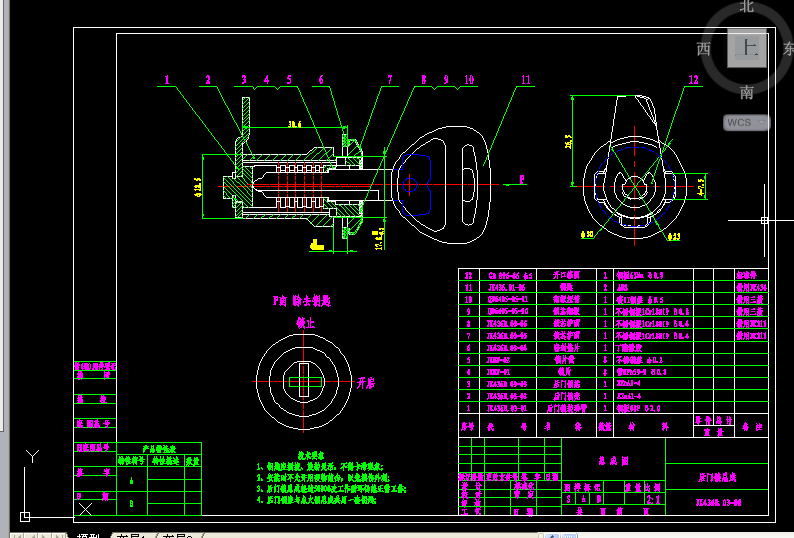Click the ViewCube north label 北

click(x=746, y=6)
